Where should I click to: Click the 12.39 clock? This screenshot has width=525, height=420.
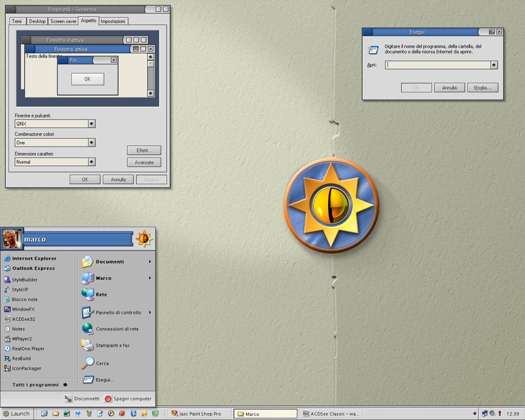(x=513, y=414)
